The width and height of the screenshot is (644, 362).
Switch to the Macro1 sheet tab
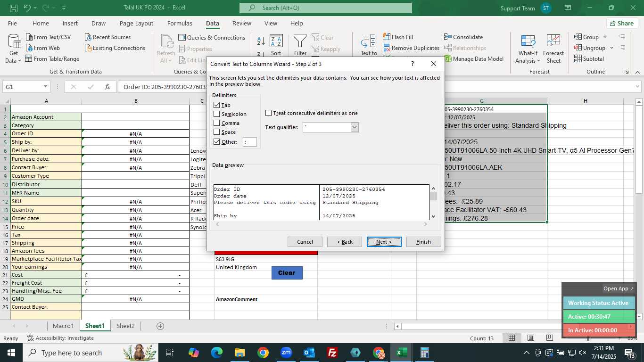pyautogui.click(x=64, y=326)
